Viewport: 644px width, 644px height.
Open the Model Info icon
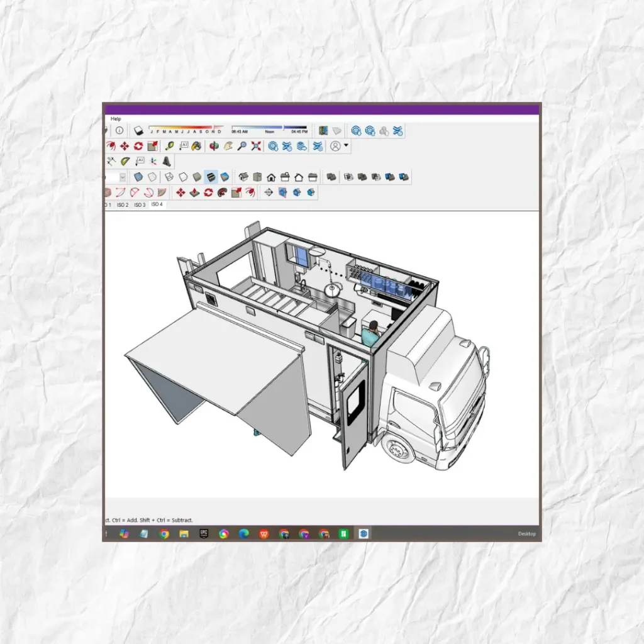(119, 131)
